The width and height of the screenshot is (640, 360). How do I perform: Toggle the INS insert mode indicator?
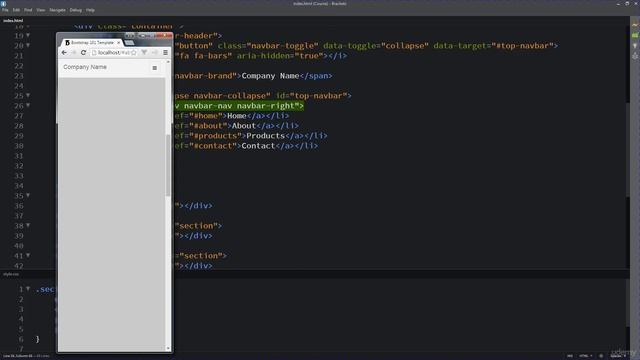570,356
